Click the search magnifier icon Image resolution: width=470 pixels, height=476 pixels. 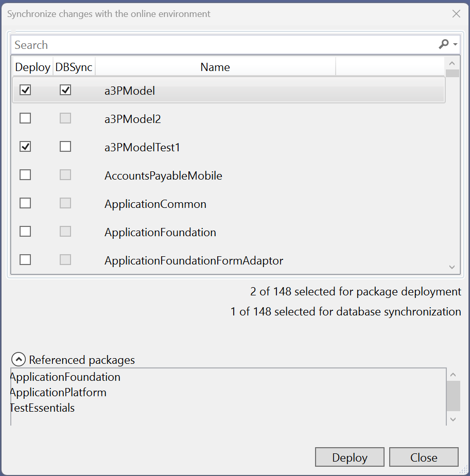(x=444, y=44)
